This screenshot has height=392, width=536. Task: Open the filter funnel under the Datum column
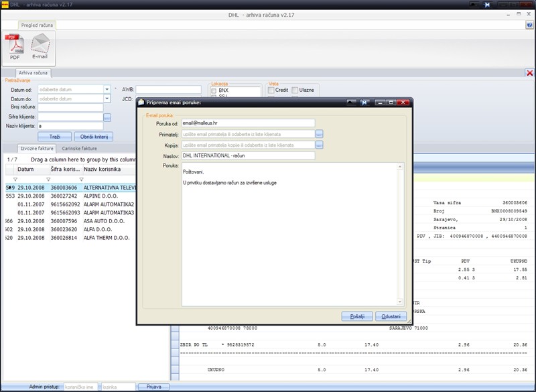pos(15,180)
